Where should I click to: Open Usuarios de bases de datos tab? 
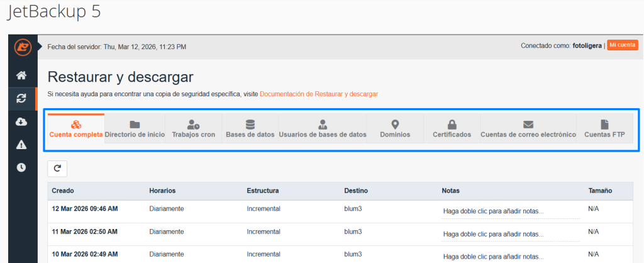[x=323, y=128]
